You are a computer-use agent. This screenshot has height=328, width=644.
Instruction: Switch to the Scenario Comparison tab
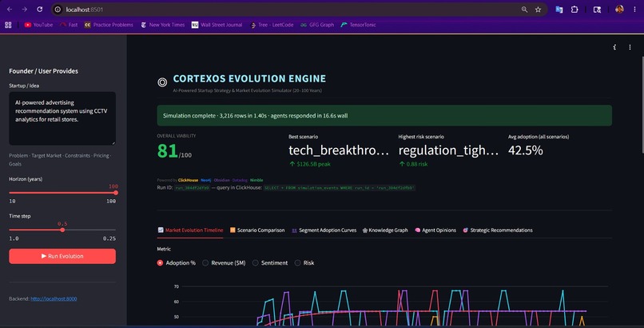point(257,230)
